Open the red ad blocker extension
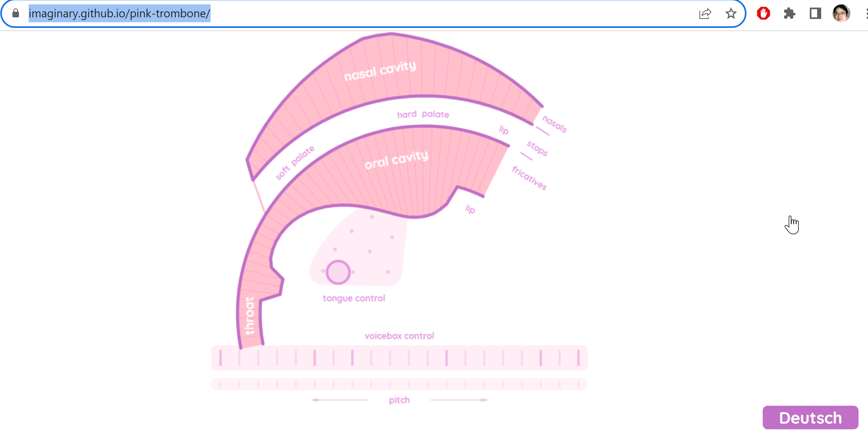868x445 pixels. coord(763,14)
